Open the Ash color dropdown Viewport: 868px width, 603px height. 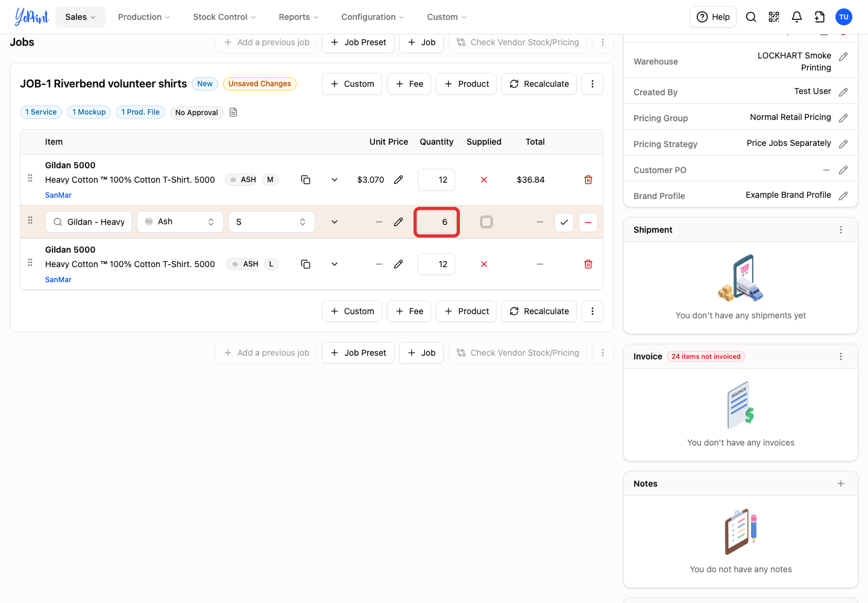coord(180,222)
